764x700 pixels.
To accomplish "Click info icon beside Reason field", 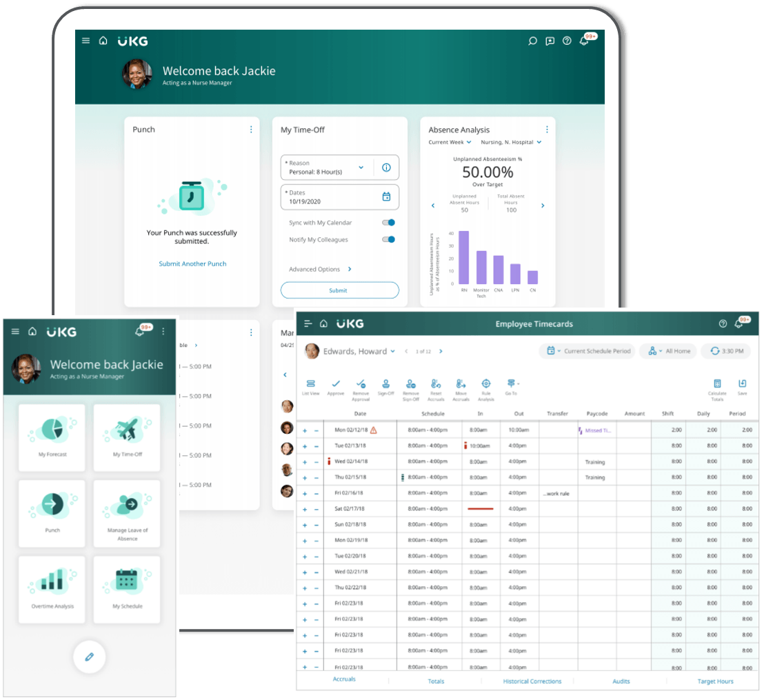I will click(x=386, y=168).
